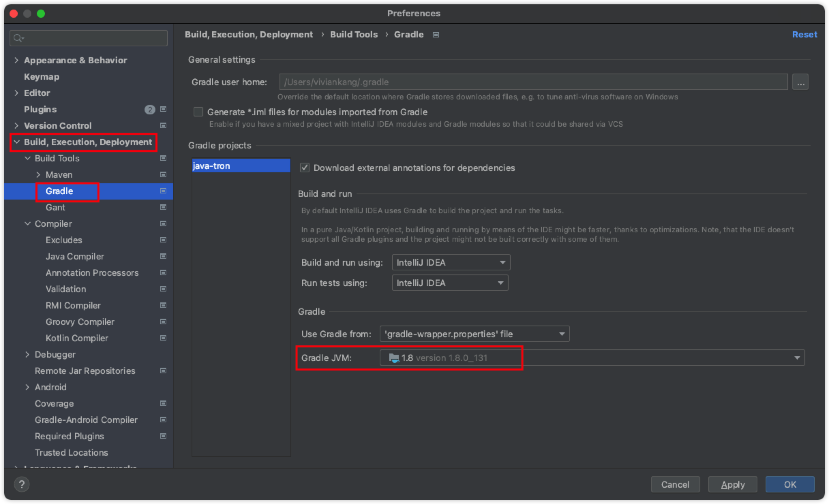Enable Generate *.iml files checkbox
This screenshot has height=504, width=829.
198,112
